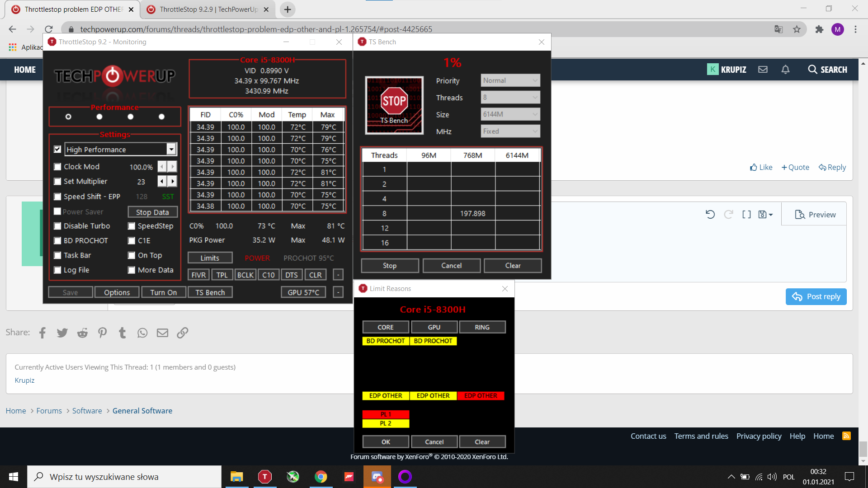The image size is (868, 488).
Task: Open forum alerts bell icon
Action: click(x=785, y=70)
